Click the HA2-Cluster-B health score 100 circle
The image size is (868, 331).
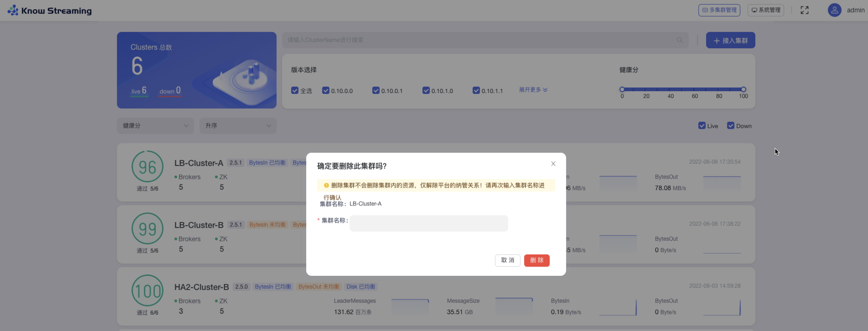147,291
